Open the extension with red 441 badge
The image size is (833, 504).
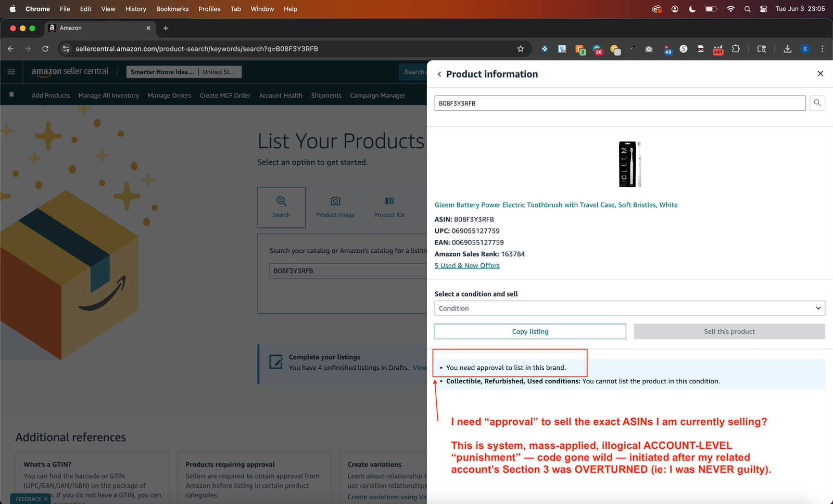pos(718,49)
